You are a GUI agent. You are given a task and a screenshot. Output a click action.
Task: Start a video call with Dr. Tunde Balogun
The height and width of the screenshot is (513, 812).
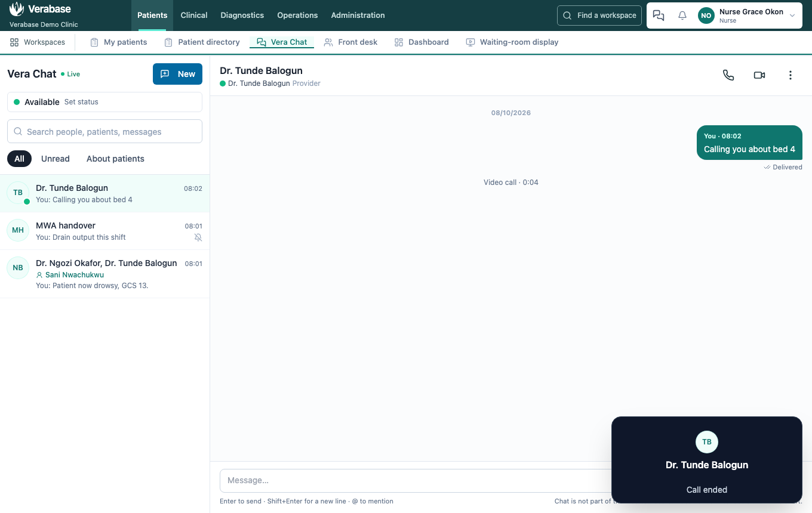[759, 75]
